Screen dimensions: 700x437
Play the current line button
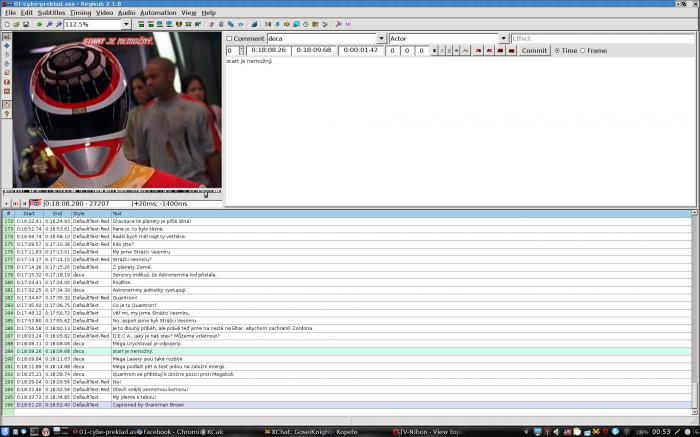(16, 204)
